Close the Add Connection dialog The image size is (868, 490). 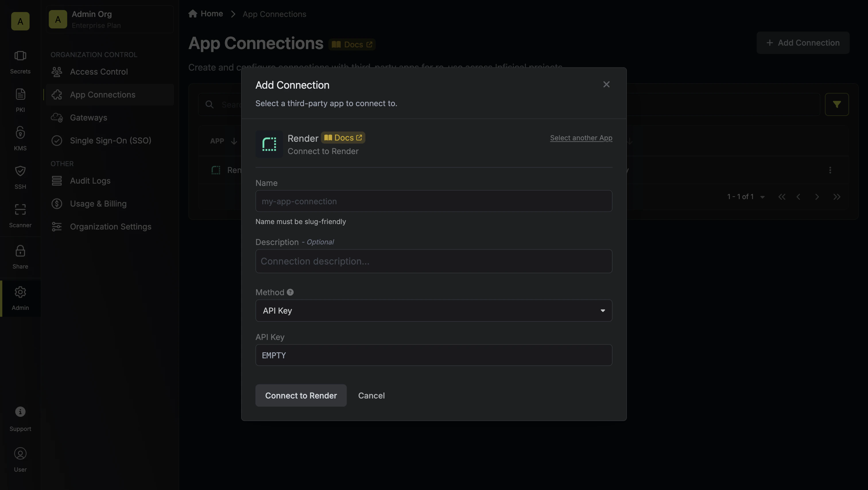click(606, 85)
